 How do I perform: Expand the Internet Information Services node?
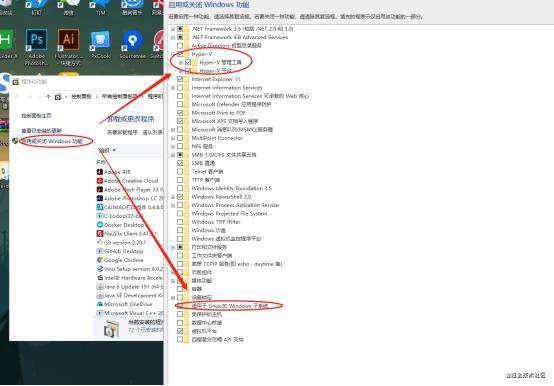click(173, 88)
